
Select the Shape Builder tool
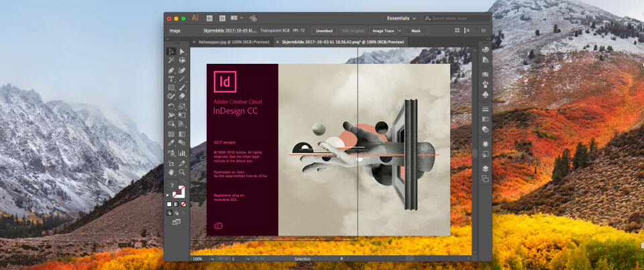(171, 124)
